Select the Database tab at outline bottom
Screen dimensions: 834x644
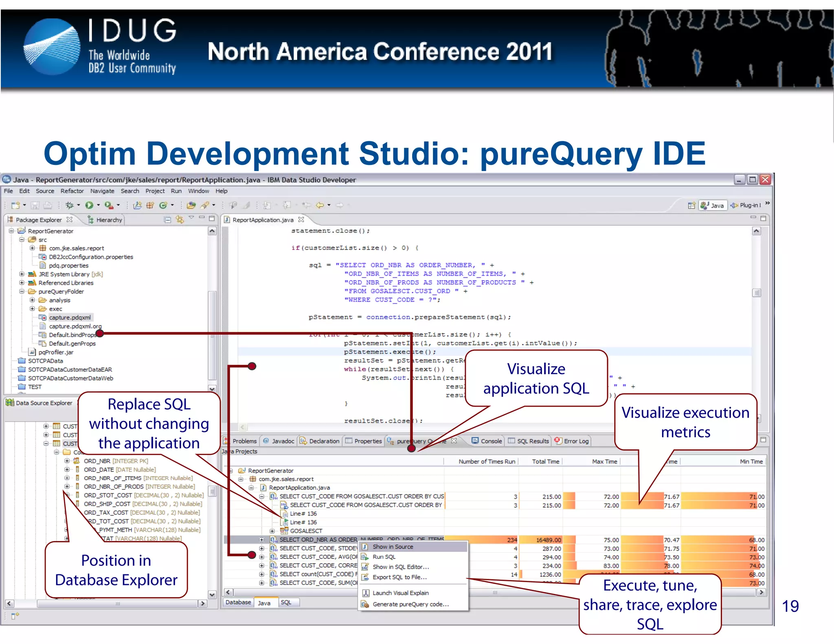238,602
